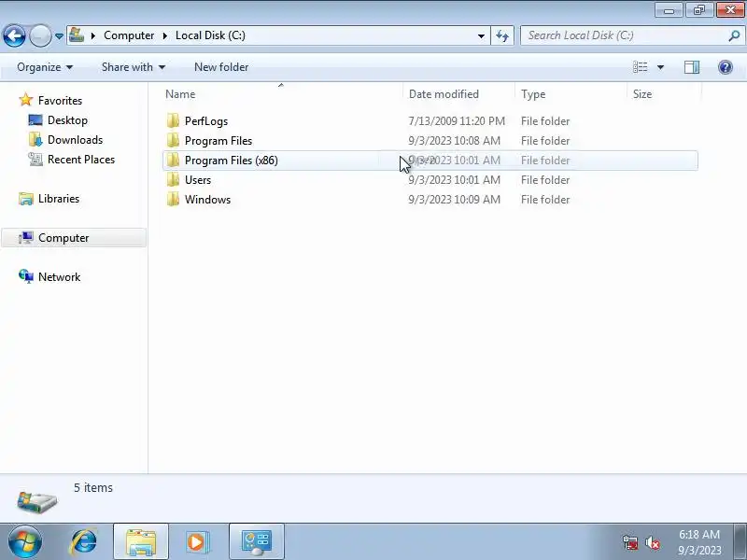
Task: Open the clock showing 6:18 AM
Action: coord(699,542)
